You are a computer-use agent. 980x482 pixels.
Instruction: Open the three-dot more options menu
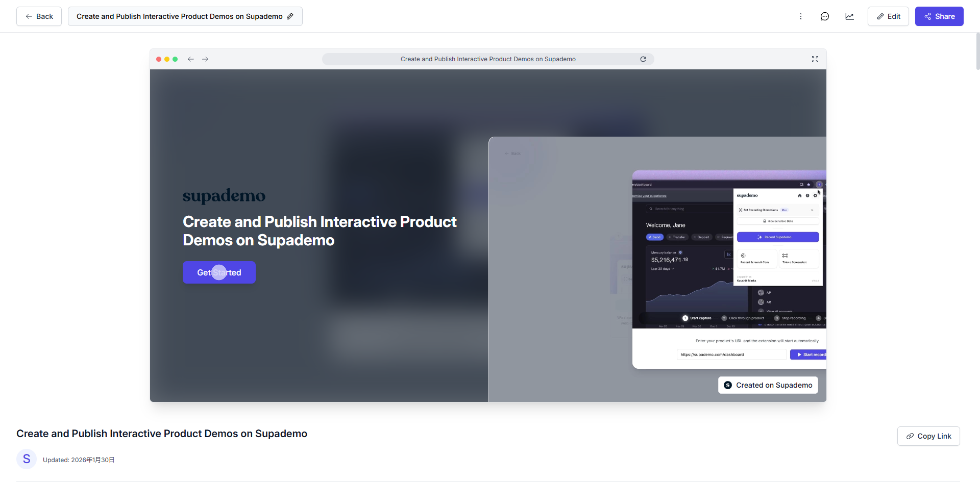pos(800,16)
